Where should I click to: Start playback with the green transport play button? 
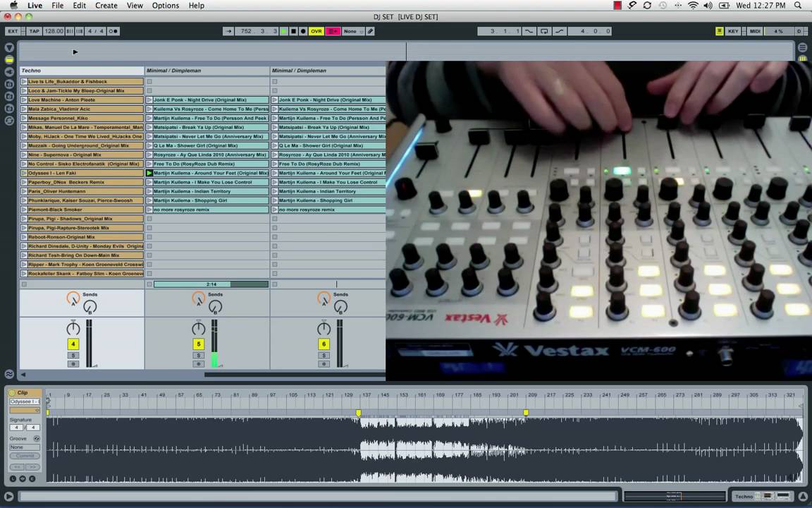point(284,31)
